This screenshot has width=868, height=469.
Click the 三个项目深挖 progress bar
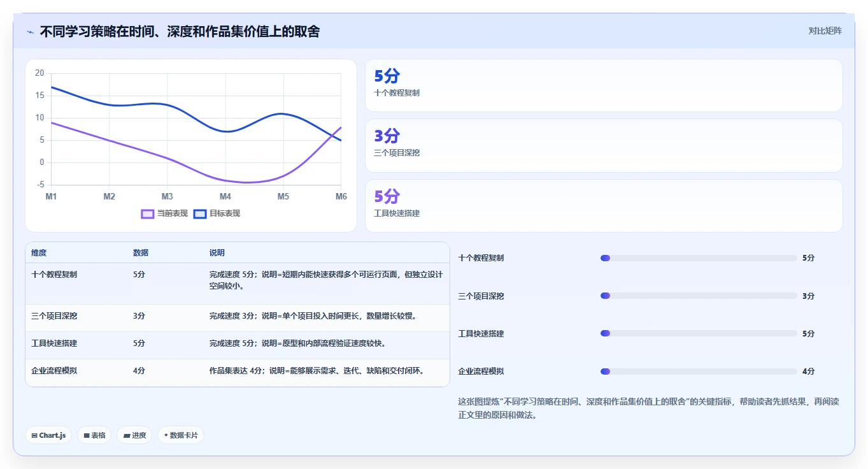tap(699, 296)
